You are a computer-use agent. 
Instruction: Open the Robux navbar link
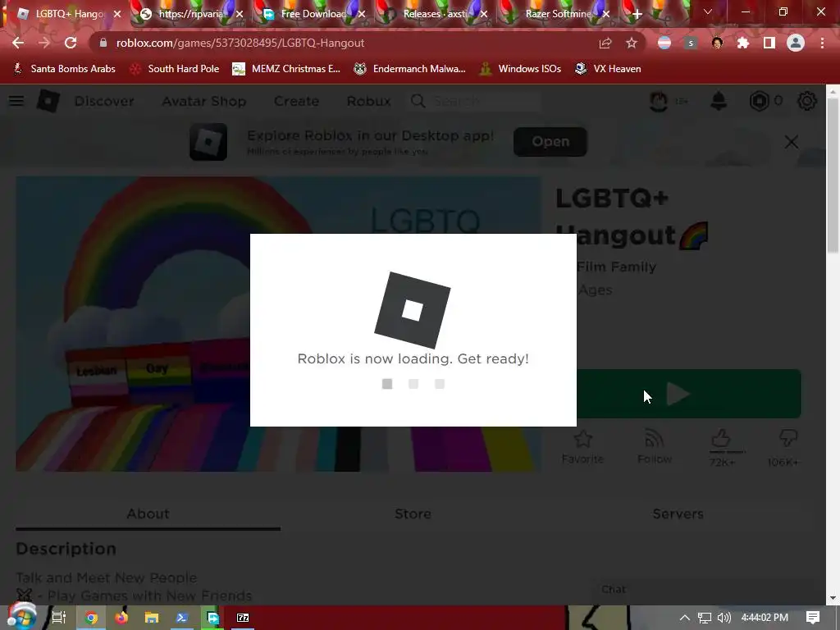pos(368,101)
